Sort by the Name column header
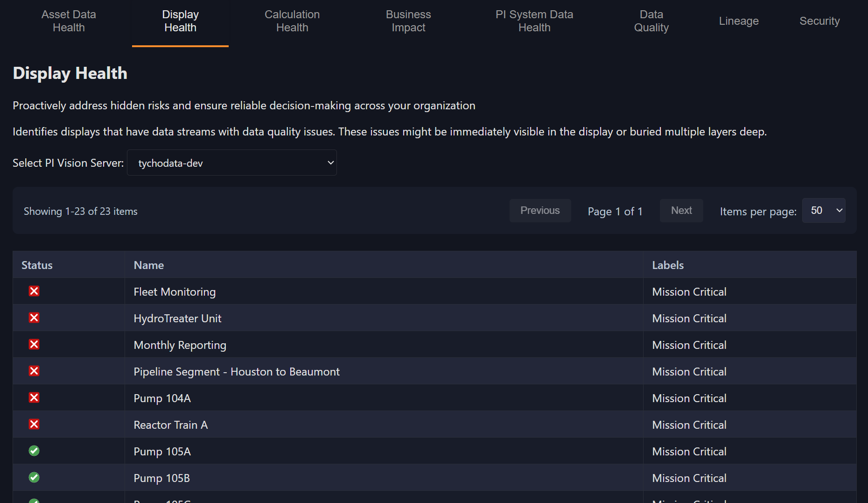This screenshot has width=868, height=503. 149,265
